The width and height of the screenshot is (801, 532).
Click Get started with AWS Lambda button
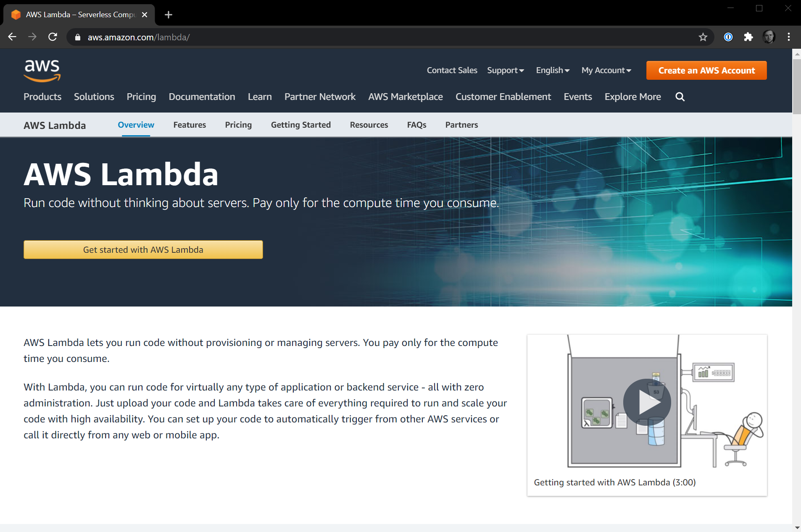143,250
